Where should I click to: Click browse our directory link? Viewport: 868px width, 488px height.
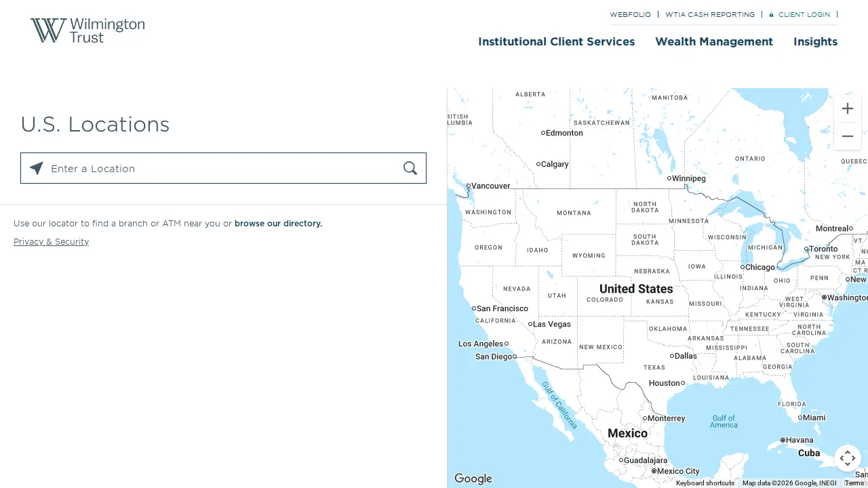pyautogui.click(x=278, y=223)
